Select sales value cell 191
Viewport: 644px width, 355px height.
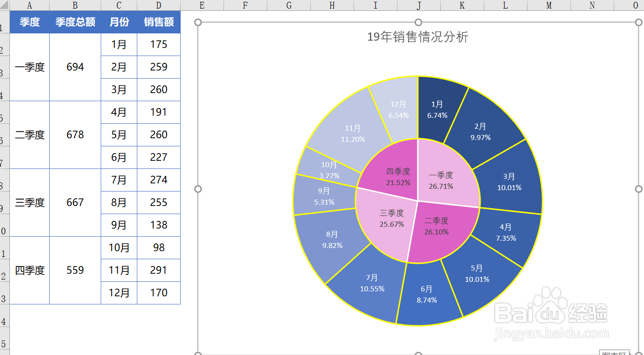(x=159, y=112)
